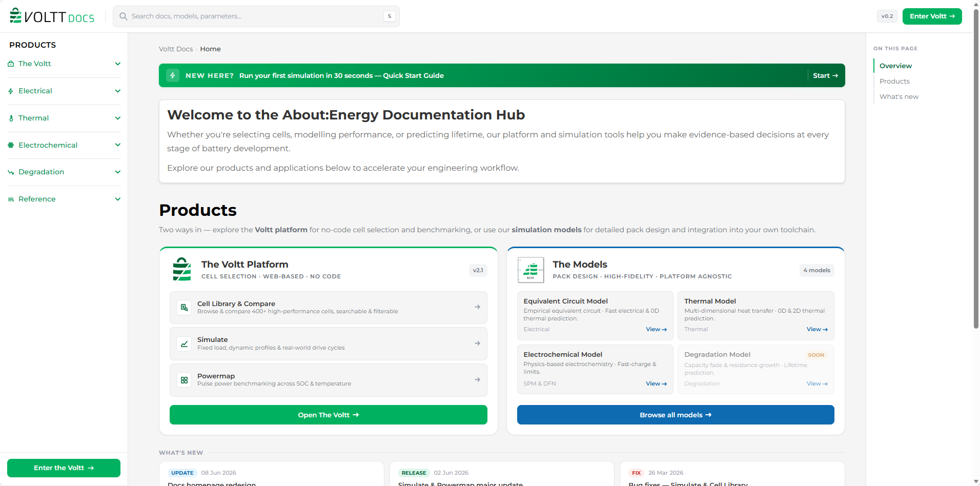Image resolution: width=980 pixels, height=486 pixels.
Task: Expand the Thermal sidebar chevron
Action: click(118, 118)
